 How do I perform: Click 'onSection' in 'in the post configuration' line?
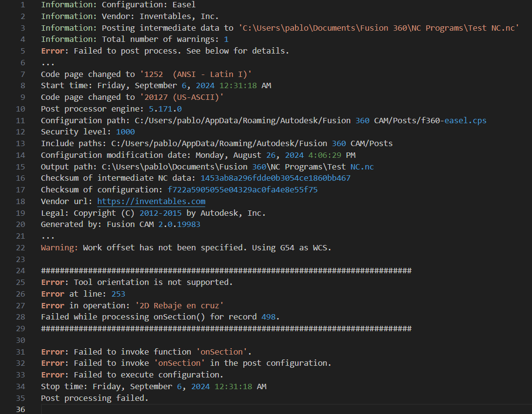click(x=179, y=363)
